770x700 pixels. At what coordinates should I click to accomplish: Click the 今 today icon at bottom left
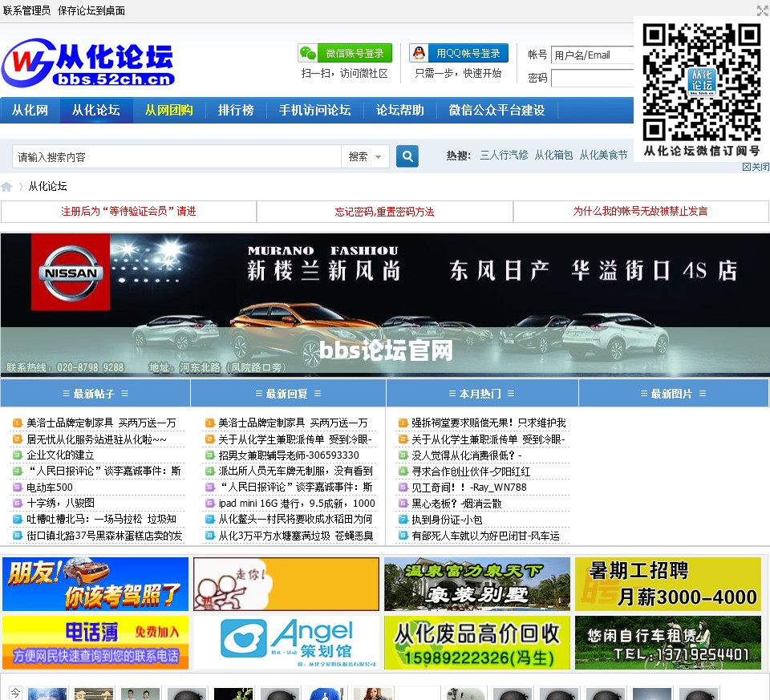click(x=16, y=693)
